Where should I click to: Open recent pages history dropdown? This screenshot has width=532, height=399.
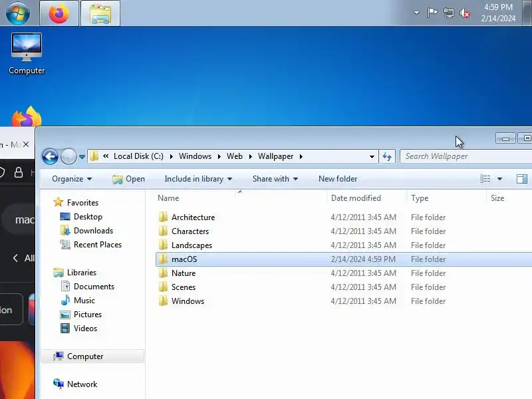point(82,157)
